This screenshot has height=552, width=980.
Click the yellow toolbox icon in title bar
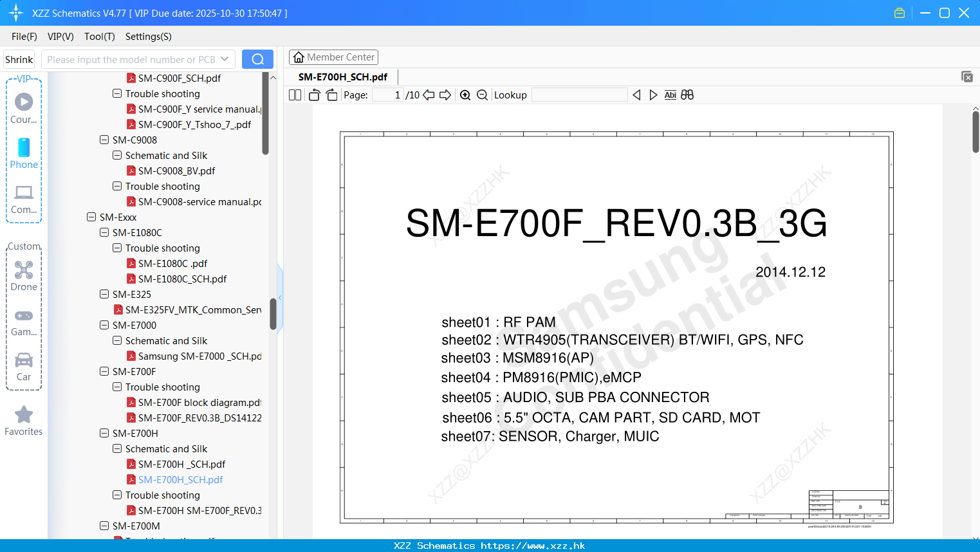900,13
